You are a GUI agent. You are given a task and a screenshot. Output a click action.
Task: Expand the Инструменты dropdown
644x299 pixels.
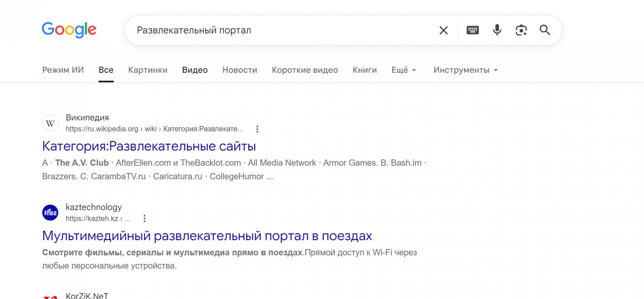click(x=466, y=70)
